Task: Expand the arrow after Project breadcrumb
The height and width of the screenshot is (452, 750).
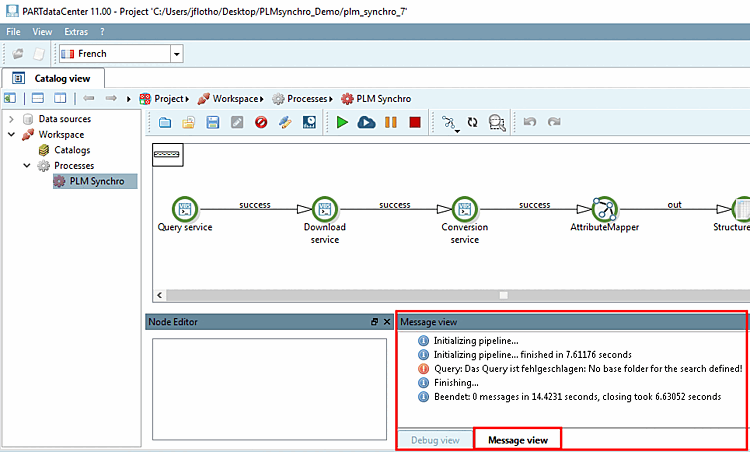Action: coord(187,99)
